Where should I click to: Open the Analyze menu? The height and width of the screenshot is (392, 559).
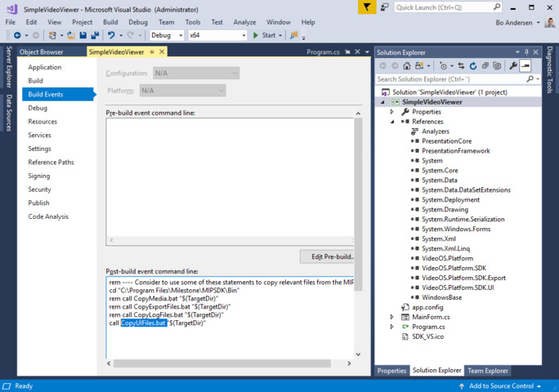point(244,22)
